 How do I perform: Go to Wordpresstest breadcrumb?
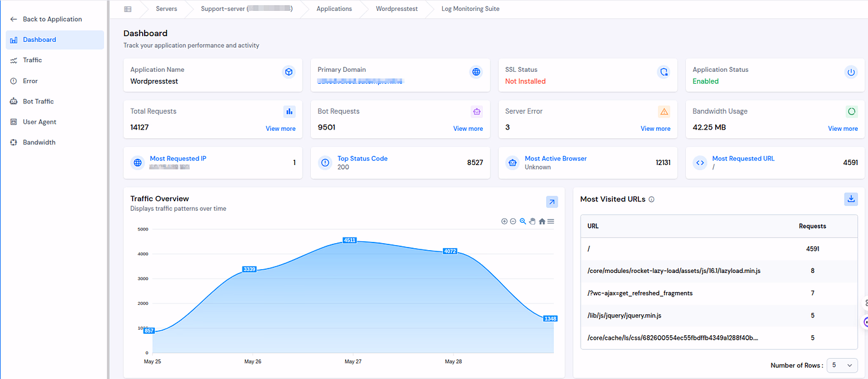tap(397, 9)
